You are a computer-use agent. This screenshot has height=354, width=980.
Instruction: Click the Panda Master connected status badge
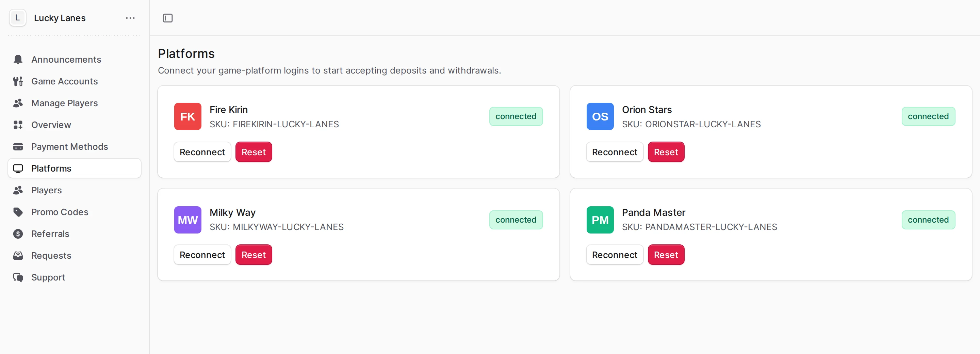click(928, 220)
